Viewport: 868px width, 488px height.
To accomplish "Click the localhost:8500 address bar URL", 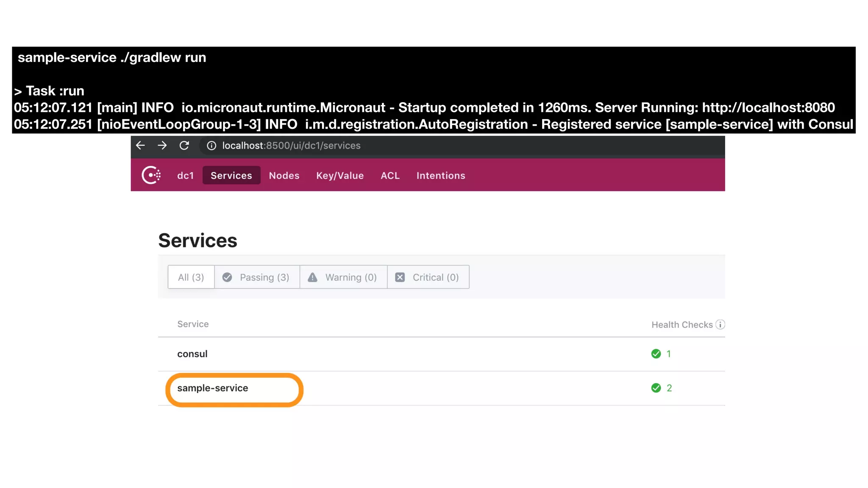I will (291, 146).
